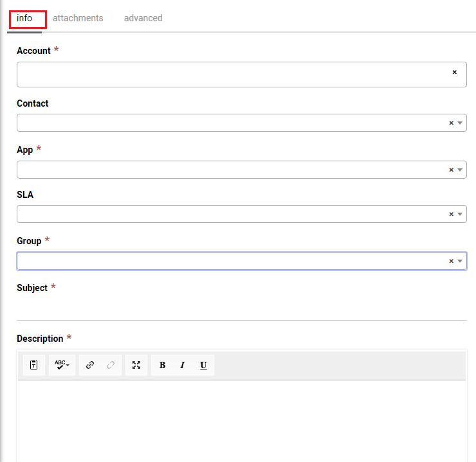Clear the Account field with the x
476x462 pixels.
pos(454,73)
